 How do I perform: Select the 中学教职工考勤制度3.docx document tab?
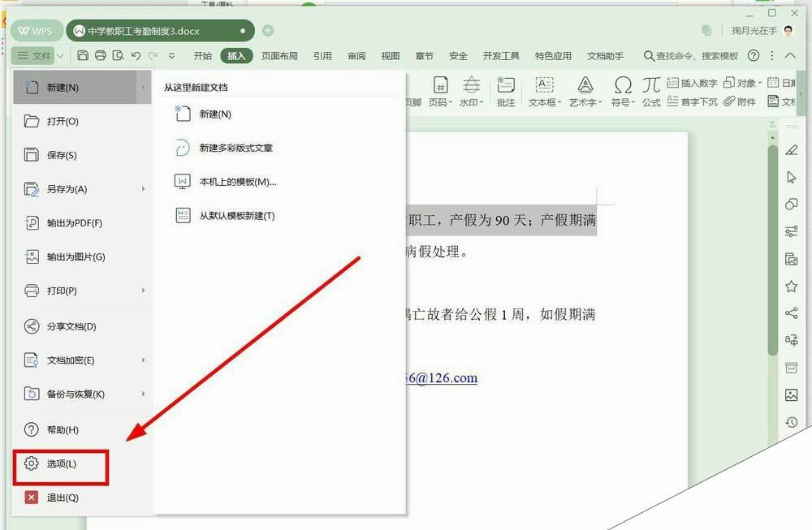click(160, 31)
